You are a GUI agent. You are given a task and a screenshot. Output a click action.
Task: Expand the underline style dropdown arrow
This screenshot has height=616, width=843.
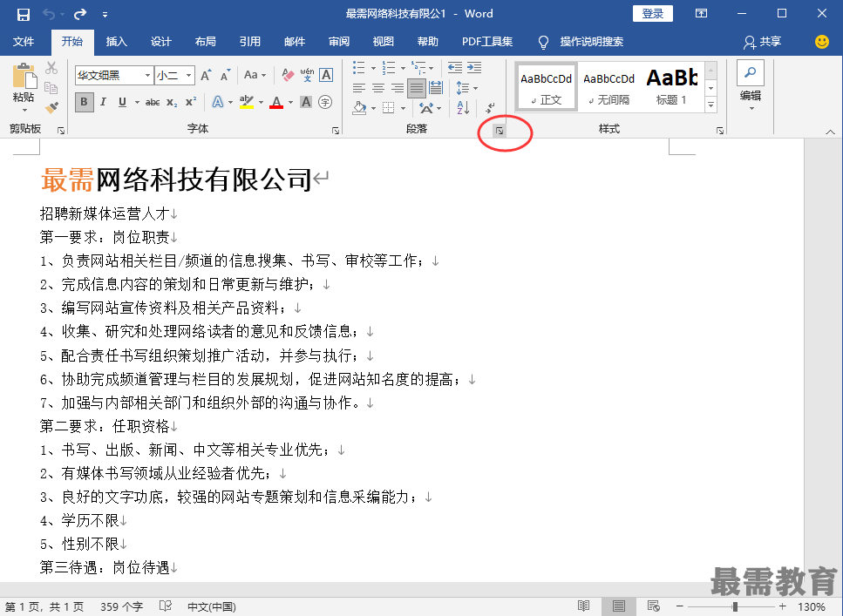click(137, 102)
